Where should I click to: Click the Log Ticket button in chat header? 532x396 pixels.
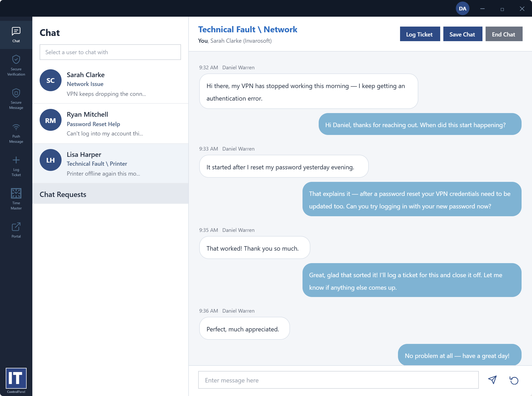click(x=420, y=34)
